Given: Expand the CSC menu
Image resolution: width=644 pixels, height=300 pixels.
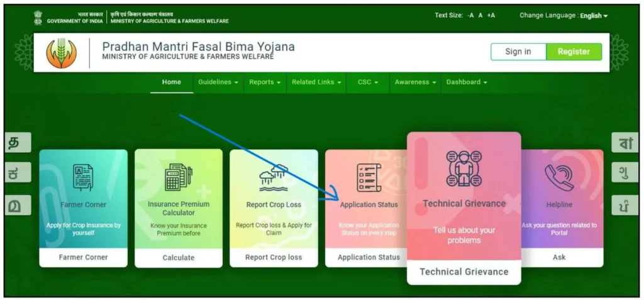Looking at the screenshot, I should pyautogui.click(x=367, y=82).
